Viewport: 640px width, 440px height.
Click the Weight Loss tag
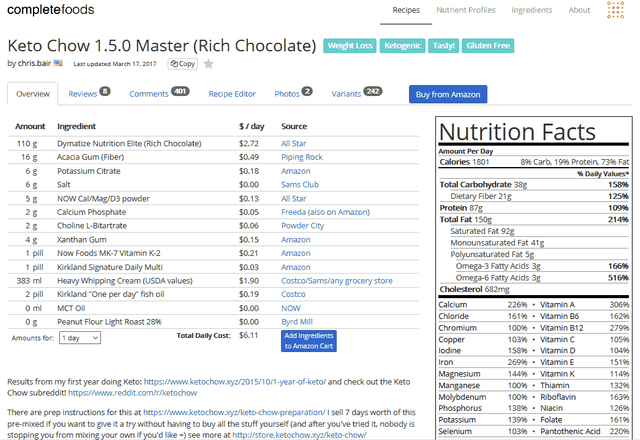(350, 46)
